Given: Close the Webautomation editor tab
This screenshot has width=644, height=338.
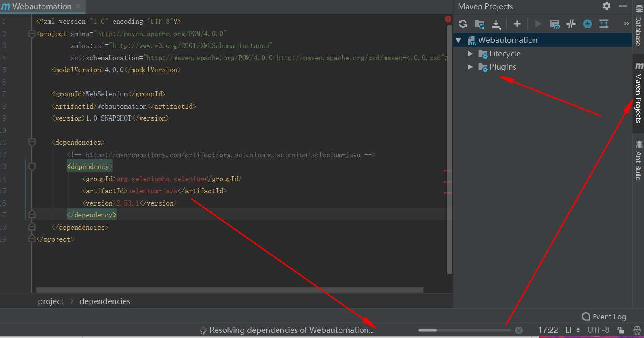Looking at the screenshot, I should pos(78,6).
